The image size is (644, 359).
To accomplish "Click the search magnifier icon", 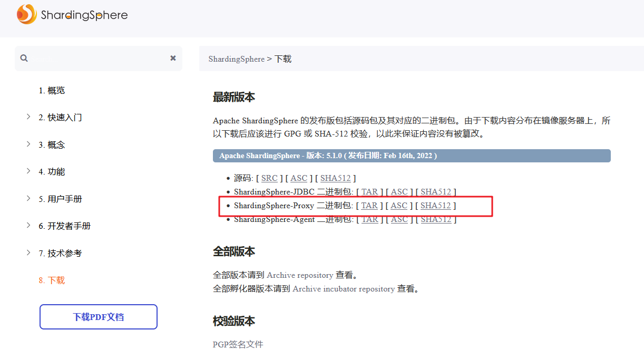I will 24,58.
